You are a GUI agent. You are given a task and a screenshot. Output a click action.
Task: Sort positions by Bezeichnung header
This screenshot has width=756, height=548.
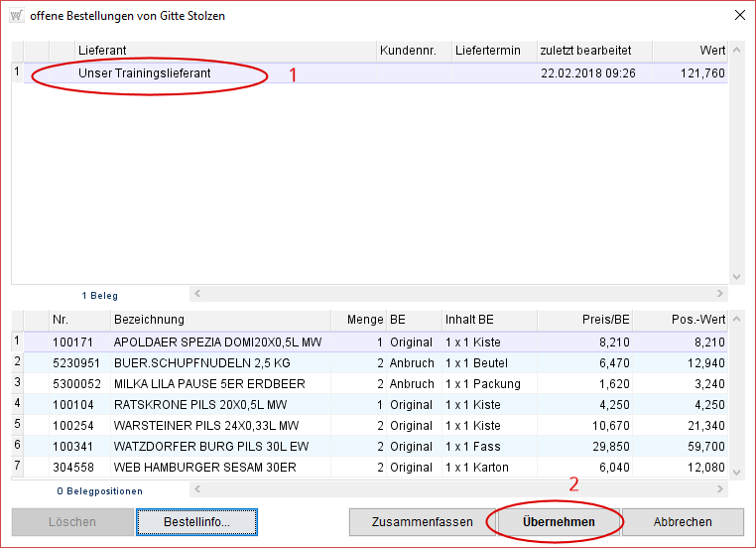click(223, 320)
